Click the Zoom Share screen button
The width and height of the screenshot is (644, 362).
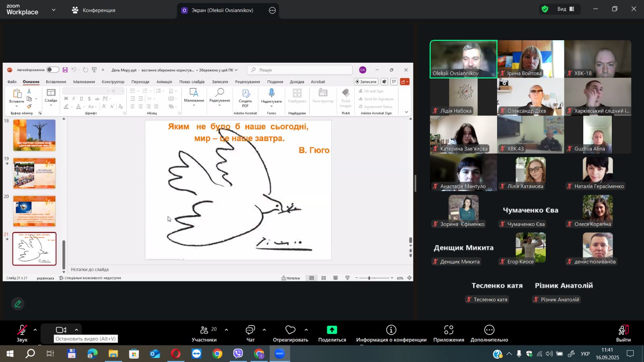coord(332,333)
